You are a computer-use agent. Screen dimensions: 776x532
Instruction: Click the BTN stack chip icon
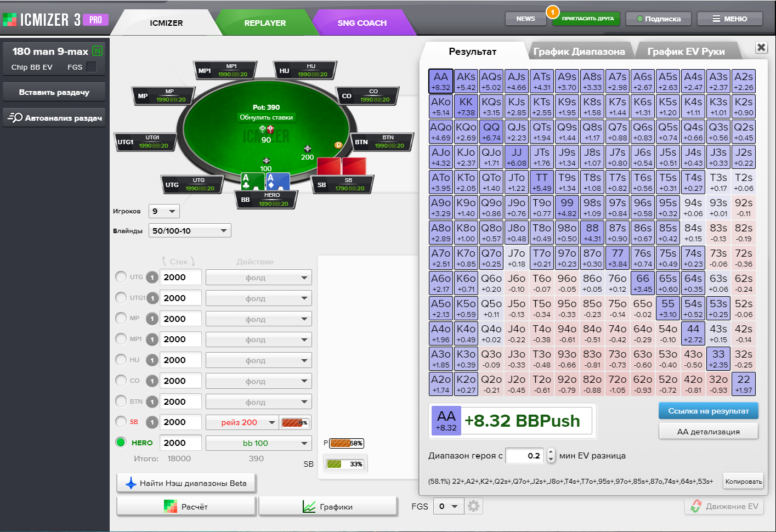[x=152, y=402]
